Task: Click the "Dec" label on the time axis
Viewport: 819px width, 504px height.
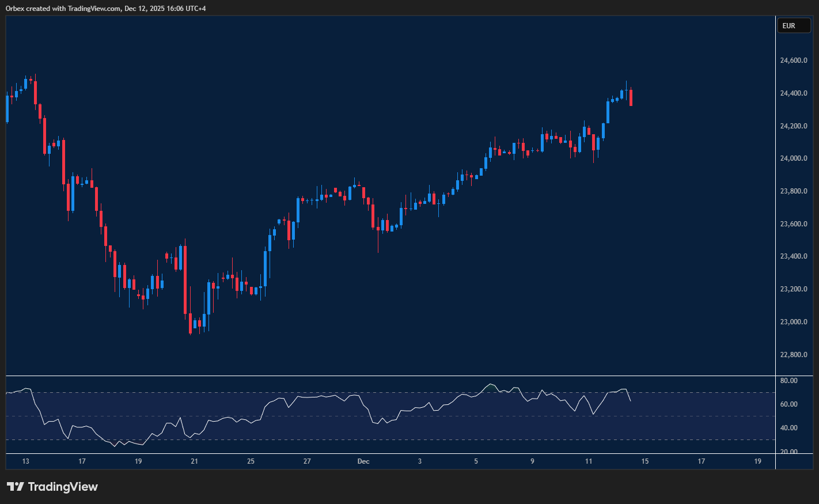Action: (x=363, y=461)
